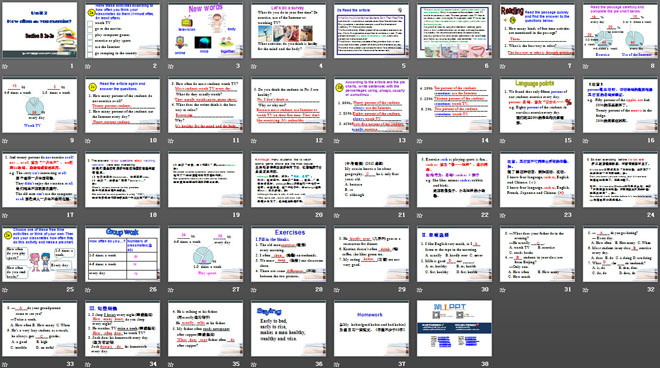Screen dimensions: 660x368
Task: Click the star icon under slide 32
Action: [586, 290]
